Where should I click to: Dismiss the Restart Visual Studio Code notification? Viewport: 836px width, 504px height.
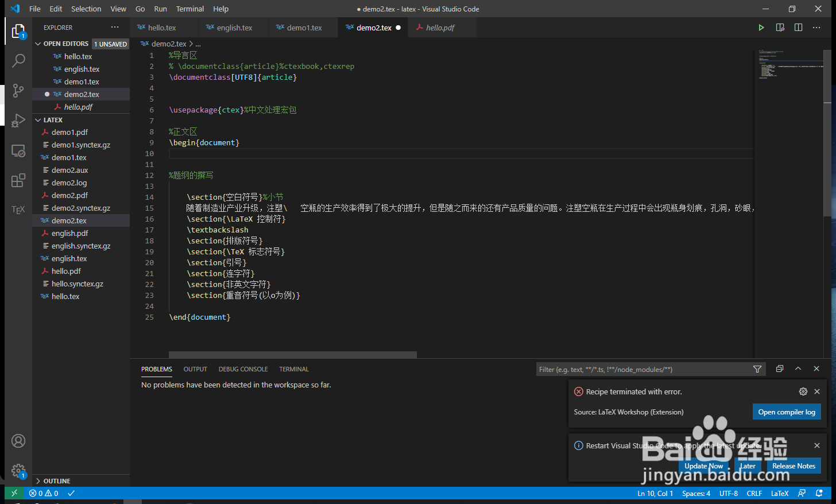[x=817, y=445]
